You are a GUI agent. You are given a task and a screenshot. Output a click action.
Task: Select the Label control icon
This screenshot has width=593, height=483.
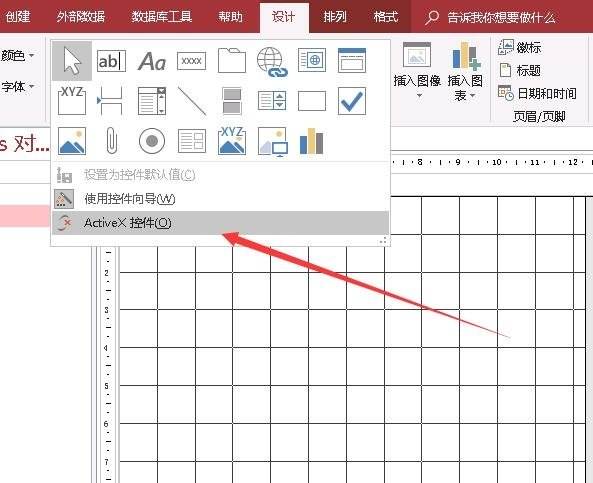point(152,61)
